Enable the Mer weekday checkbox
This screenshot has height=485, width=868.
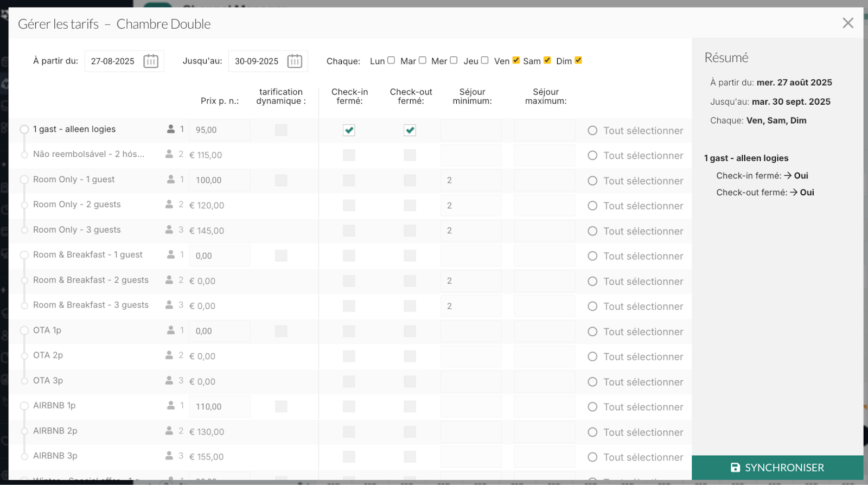(x=454, y=60)
